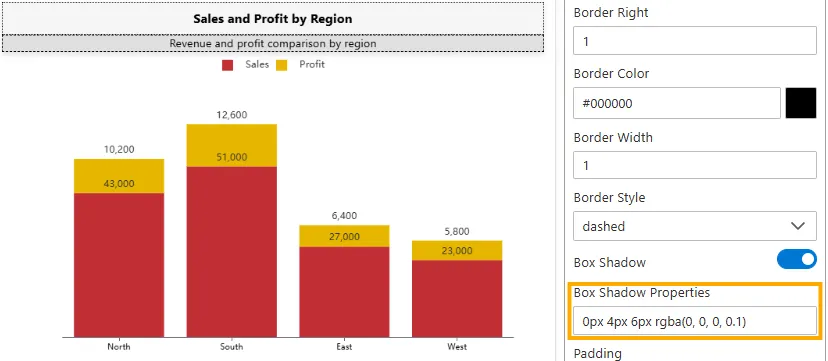Click the South red Sales bar
The height and width of the screenshot is (361, 828).
[x=232, y=252]
